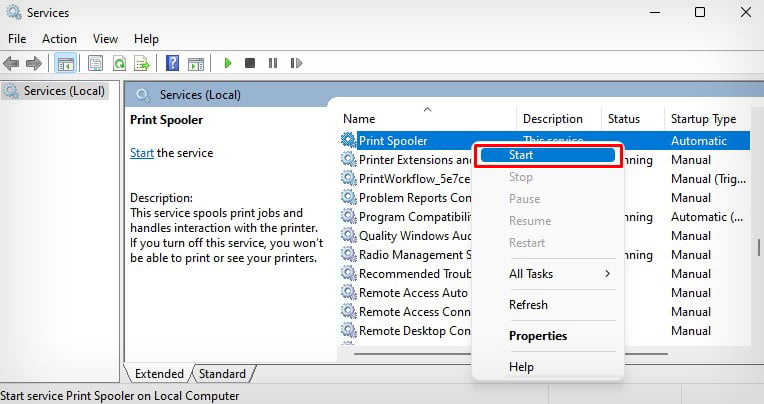This screenshot has height=404, width=764.
Task: Click Automatic startup type of Print Spooler
Action: [699, 141]
